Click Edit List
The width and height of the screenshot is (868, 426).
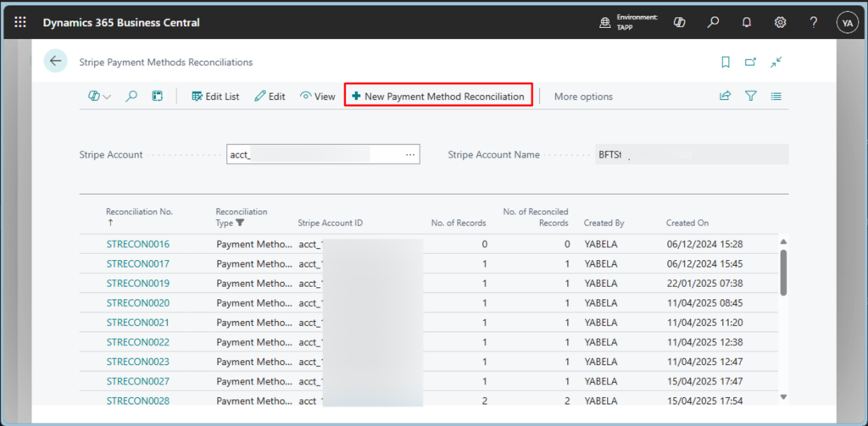(x=215, y=97)
